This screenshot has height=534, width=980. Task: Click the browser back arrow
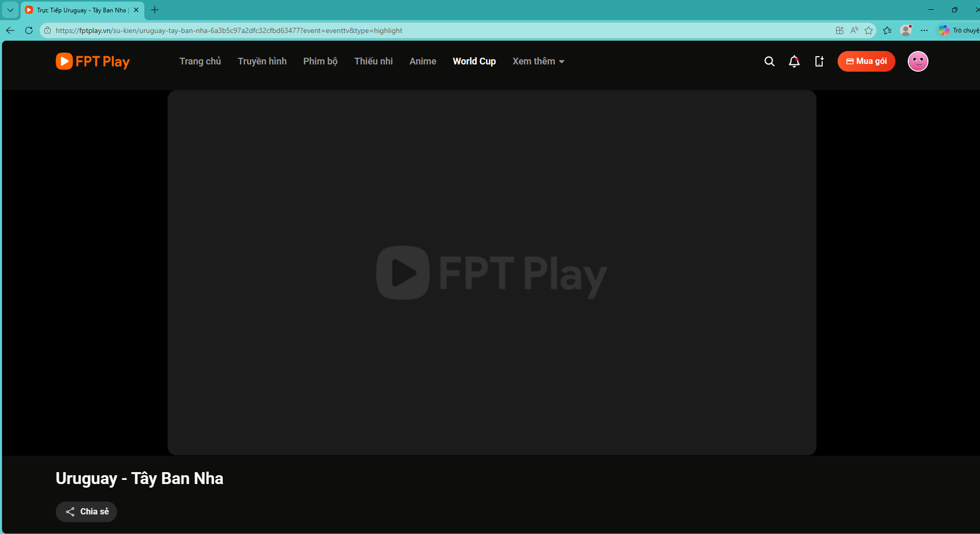[x=10, y=30]
